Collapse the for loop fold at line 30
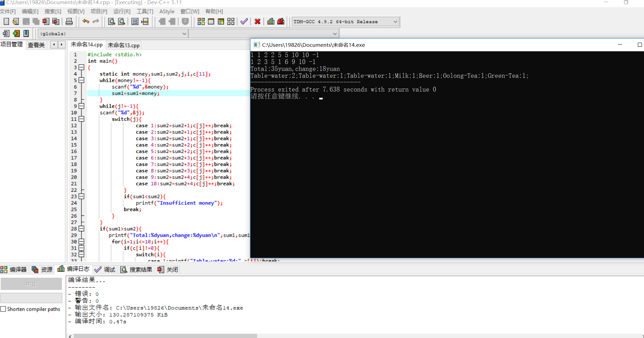 pyautogui.click(x=82, y=242)
